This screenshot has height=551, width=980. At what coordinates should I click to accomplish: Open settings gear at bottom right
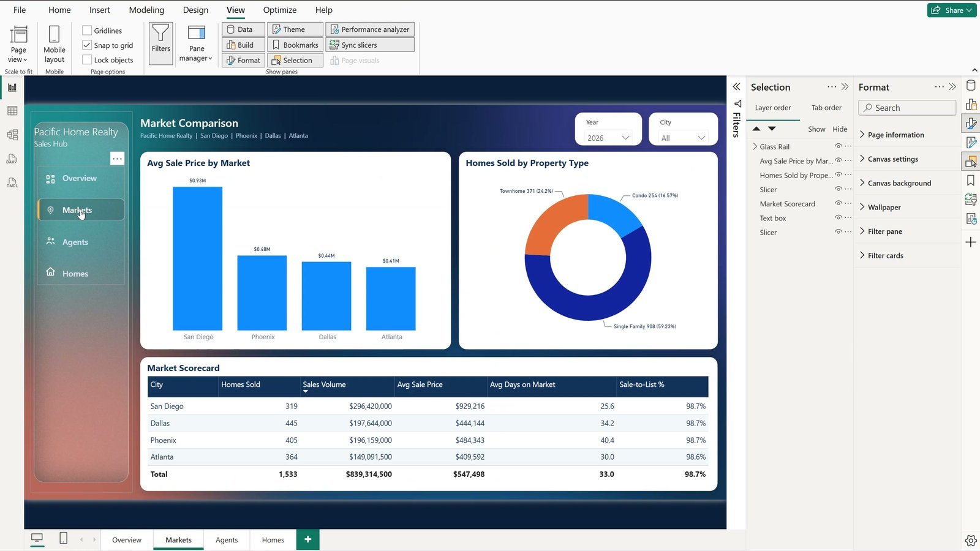point(971,541)
